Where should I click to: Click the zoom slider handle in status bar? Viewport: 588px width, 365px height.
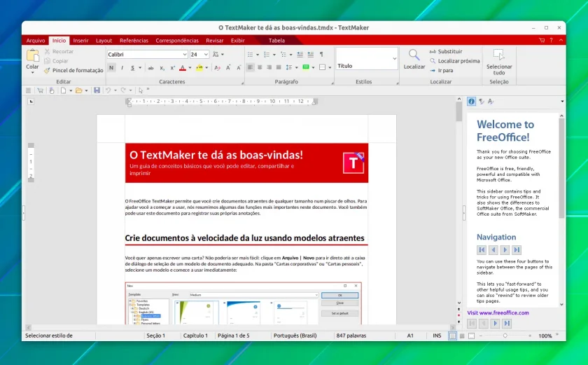pos(505,336)
